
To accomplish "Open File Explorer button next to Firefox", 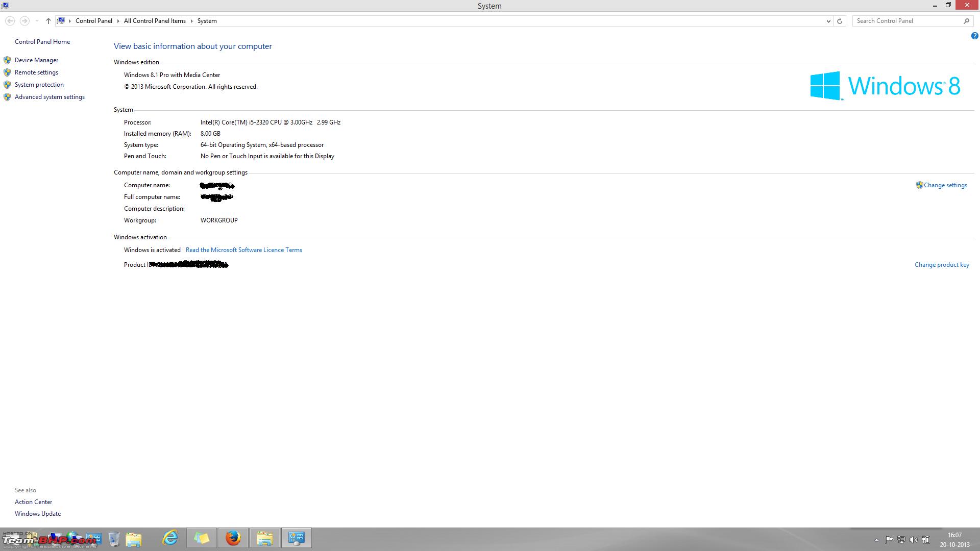I will pyautogui.click(x=265, y=538).
